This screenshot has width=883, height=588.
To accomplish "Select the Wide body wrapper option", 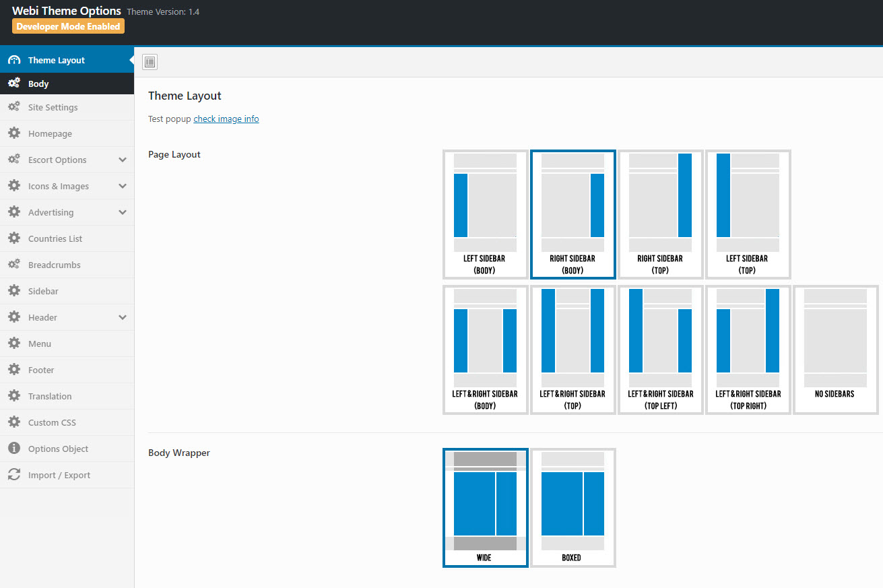I will pos(485,508).
